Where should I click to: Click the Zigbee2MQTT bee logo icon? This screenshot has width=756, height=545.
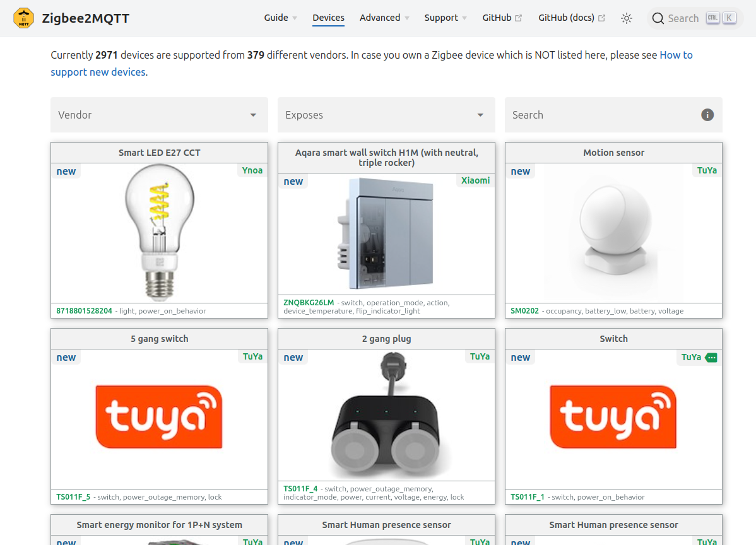pos(23,18)
